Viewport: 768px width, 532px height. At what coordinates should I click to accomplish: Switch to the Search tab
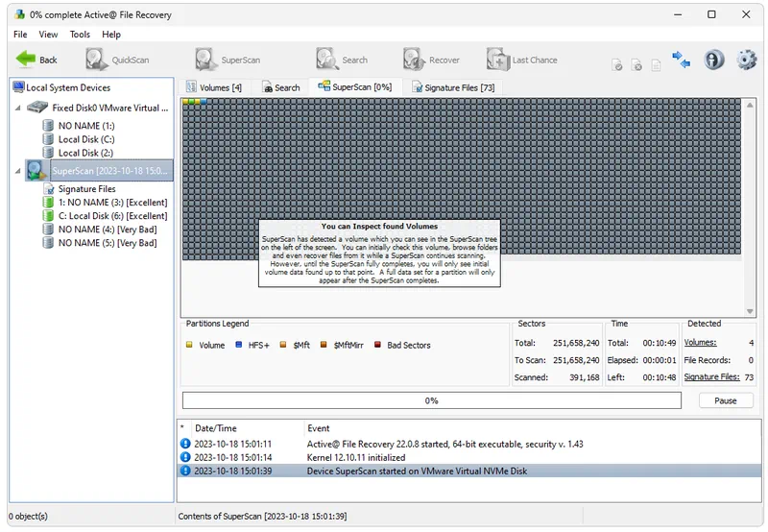coord(281,87)
